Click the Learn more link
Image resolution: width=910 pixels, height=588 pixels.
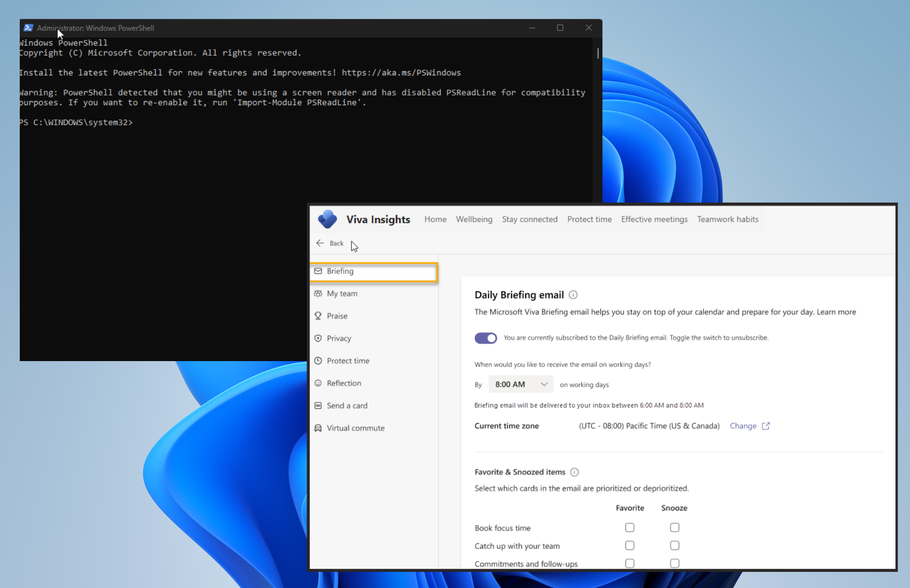click(x=836, y=312)
